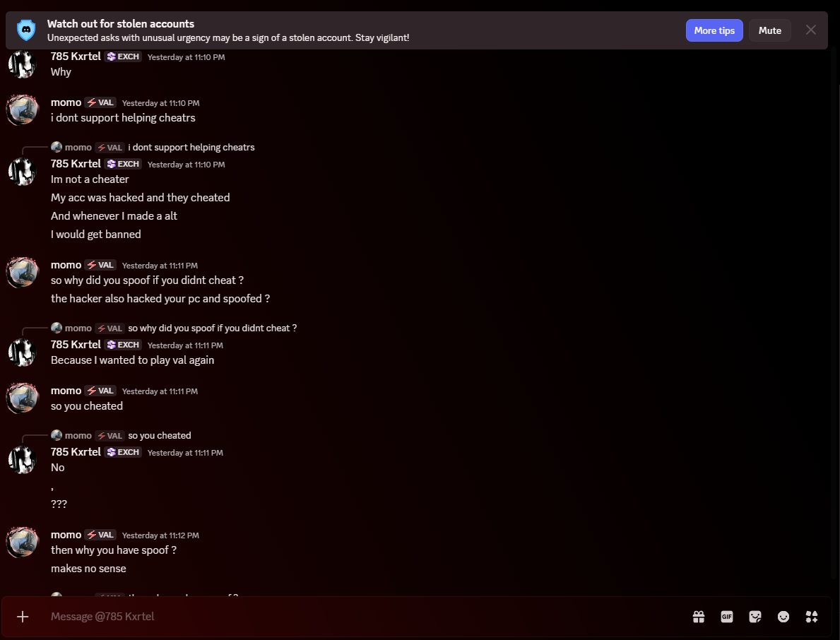Open the emoji picker
Screen dimensions: 840x640
pyautogui.click(x=783, y=617)
